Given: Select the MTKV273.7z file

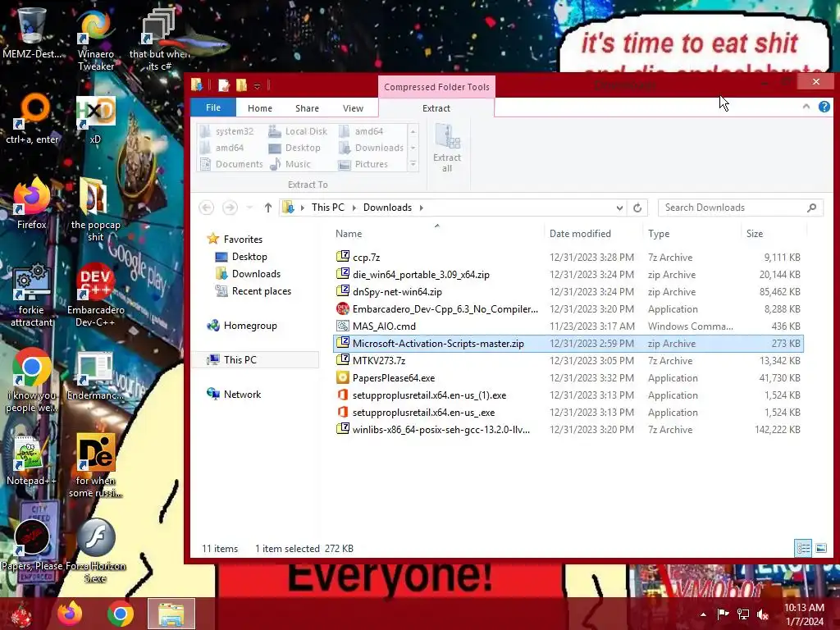Looking at the screenshot, I should point(568,361).
